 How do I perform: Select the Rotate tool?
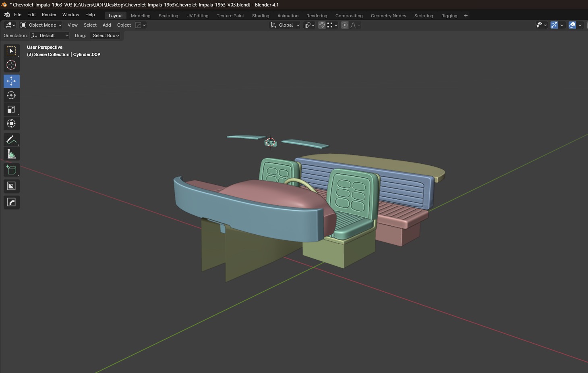(x=11, y=95)
